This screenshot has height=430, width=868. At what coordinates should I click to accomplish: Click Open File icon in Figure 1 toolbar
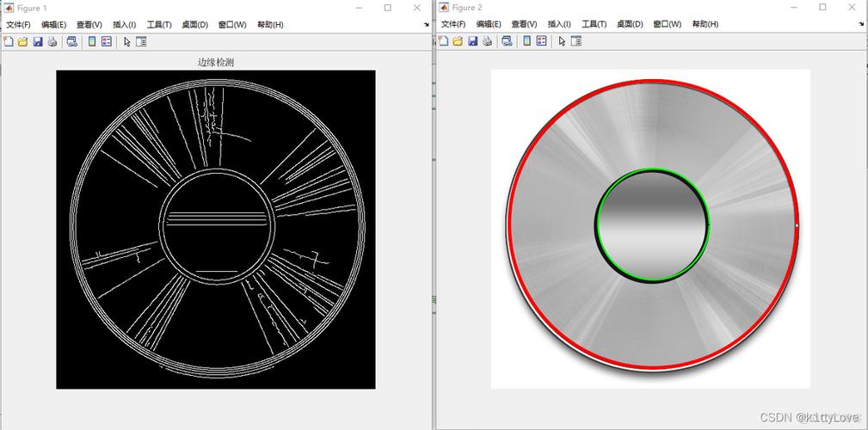pos(23,41)
